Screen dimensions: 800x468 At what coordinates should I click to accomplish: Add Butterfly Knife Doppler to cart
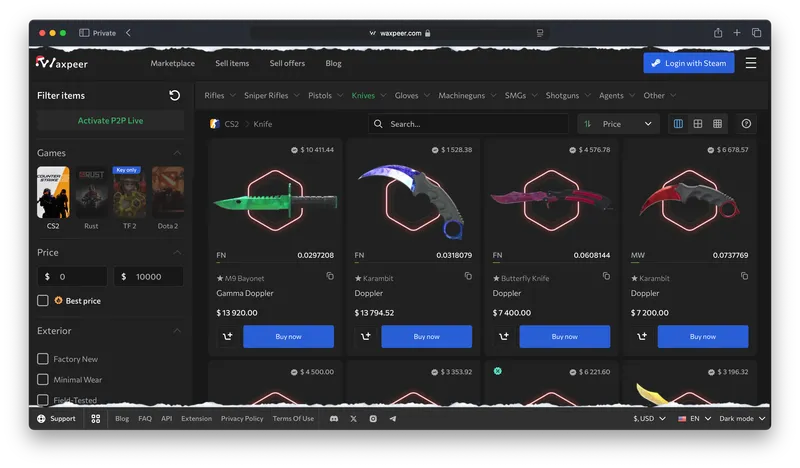504,336
